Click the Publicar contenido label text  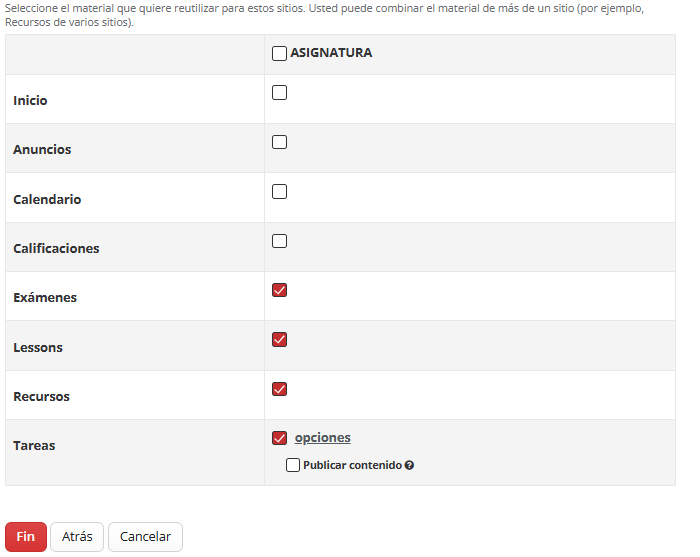click(x=352, y=465)
